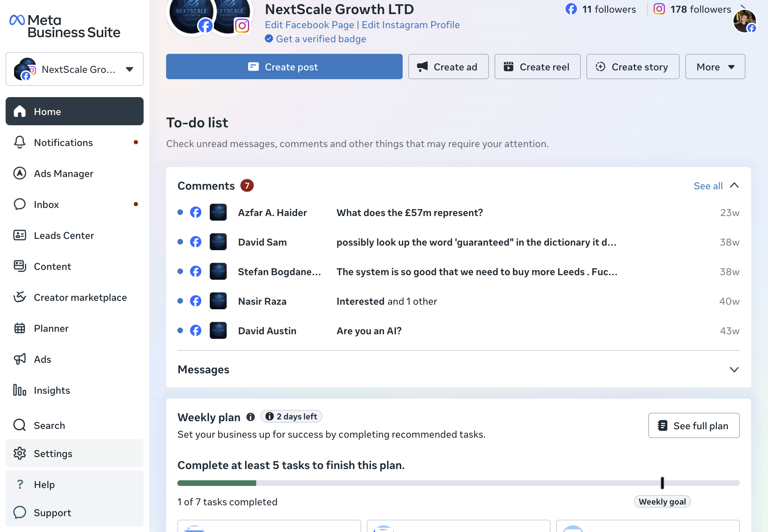This screenshot has width=768, height=532.
Task: Open Notifications bell in sidebar
Action: [x=20, y=142]
